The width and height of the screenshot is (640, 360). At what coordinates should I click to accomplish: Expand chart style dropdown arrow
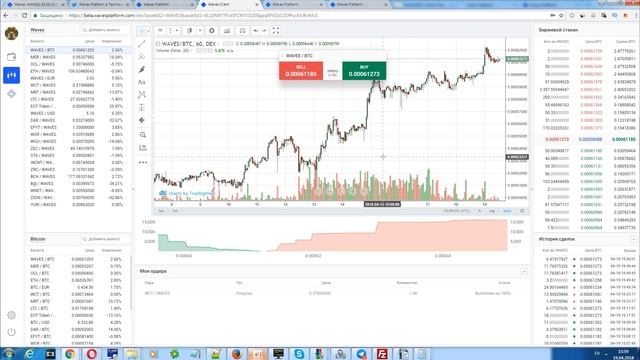pyautogui.click(x=200, y=31)
